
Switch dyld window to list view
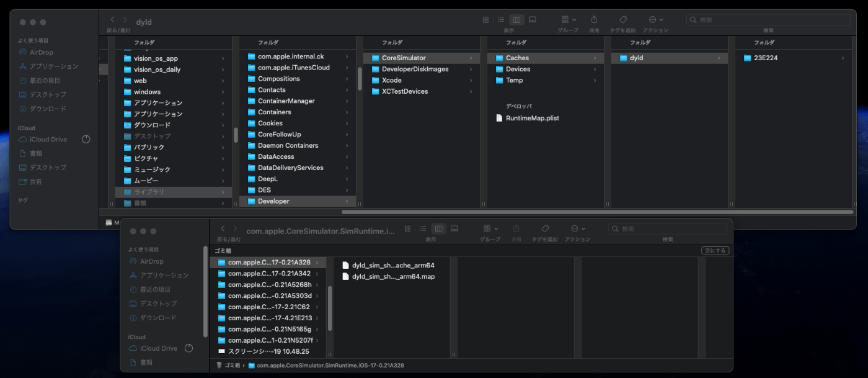(501, 20)
